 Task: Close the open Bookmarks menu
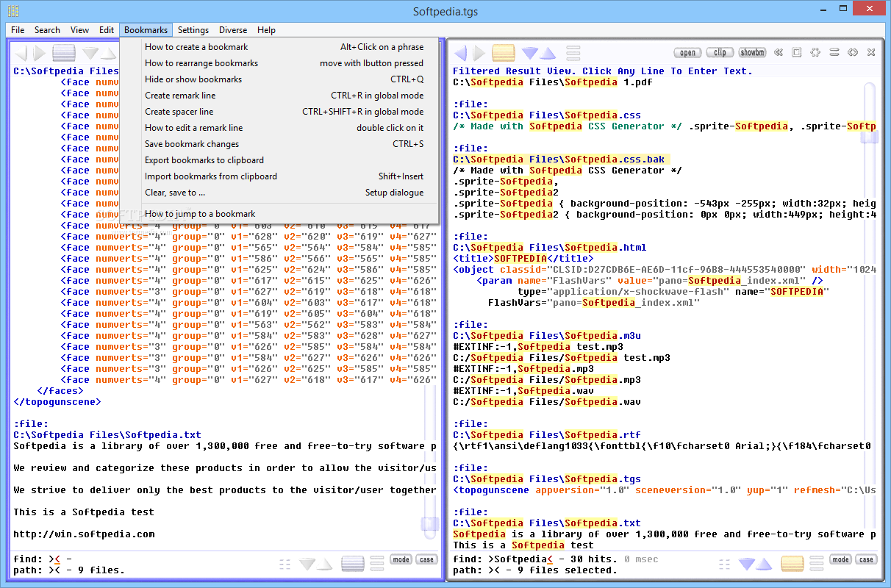pyautogui.click(x=146, y=30)
